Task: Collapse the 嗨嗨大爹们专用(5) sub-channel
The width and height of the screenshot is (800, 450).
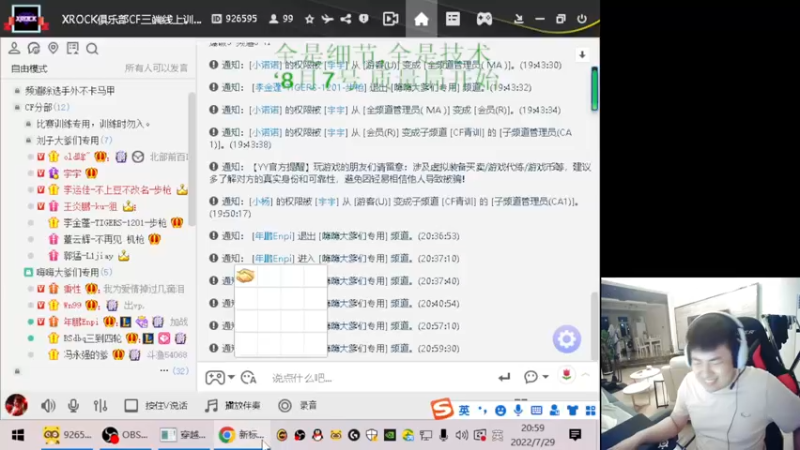Action: [x=29, y=272]
